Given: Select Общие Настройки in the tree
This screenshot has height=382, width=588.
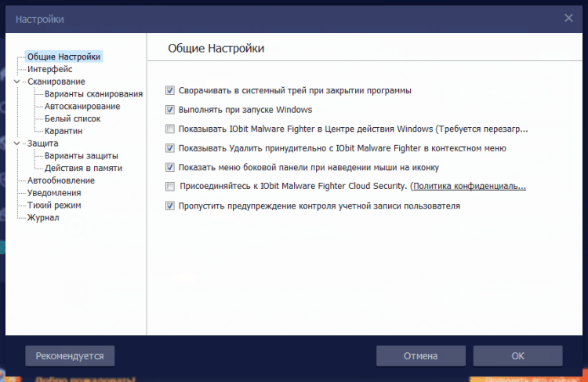Looking at the screenshot, I should (x=64, y=56).
